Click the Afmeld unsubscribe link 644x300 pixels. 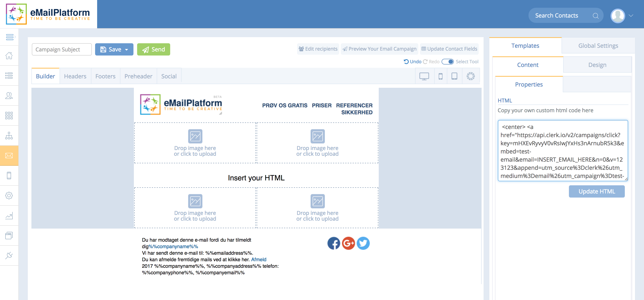click(x=259, y=260)
